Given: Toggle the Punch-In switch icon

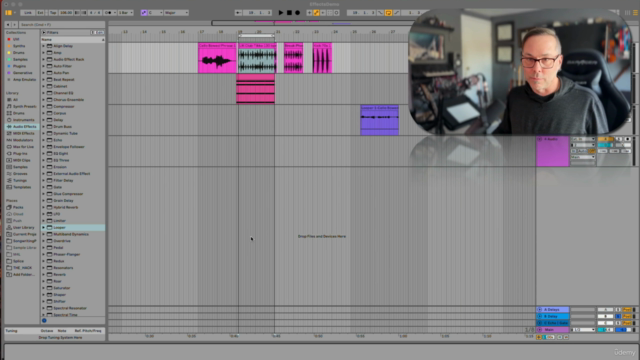Looking at the screenshot, I should pyautogui.click(x=380, y=13).
